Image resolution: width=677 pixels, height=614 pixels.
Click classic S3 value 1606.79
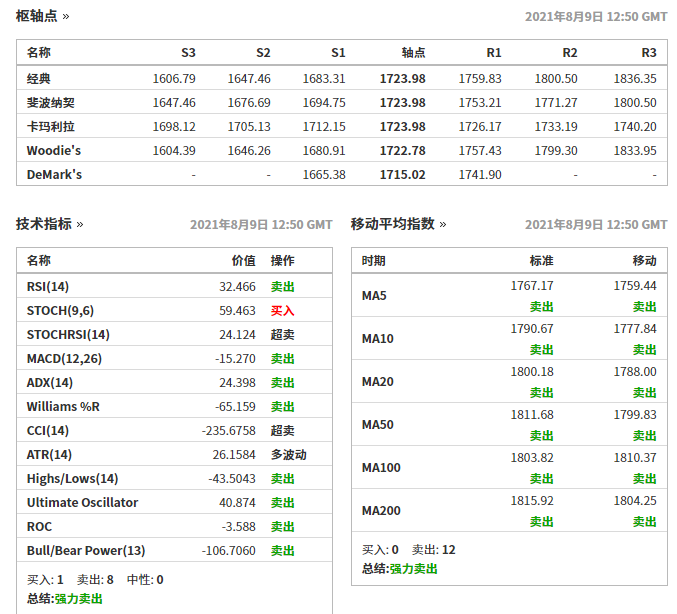(x=174, y=79)
